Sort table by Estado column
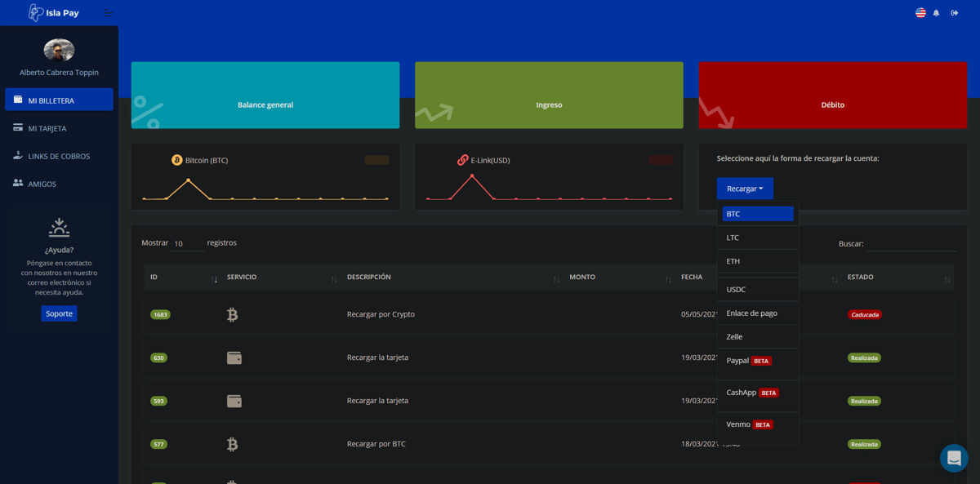980x484 pixels. (x=898, y=278)
